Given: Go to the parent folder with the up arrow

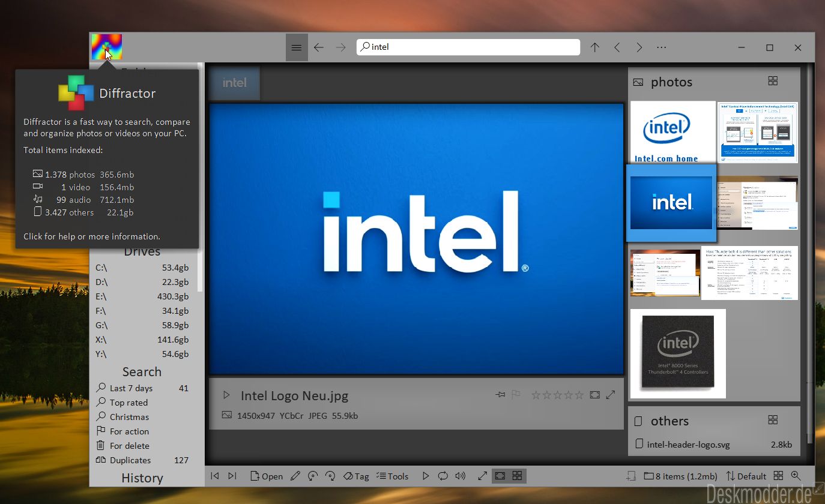Looking at the screenshot, I should point(594,47).
